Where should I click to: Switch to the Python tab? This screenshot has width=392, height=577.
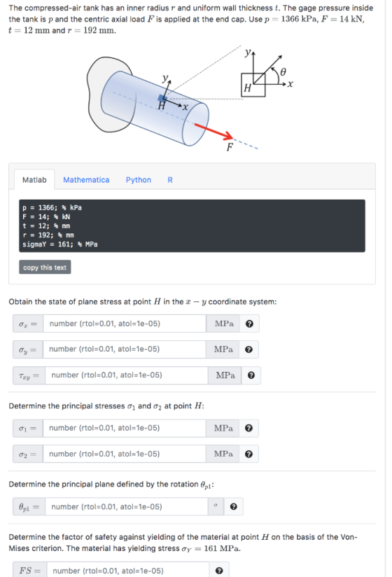tap(139, 180)
